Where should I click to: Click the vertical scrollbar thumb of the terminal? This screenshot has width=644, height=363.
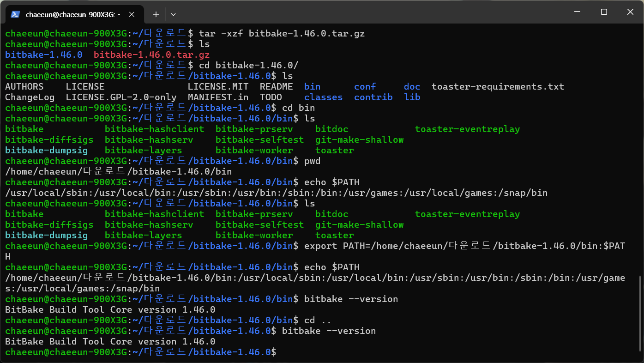tap(640, 313)
